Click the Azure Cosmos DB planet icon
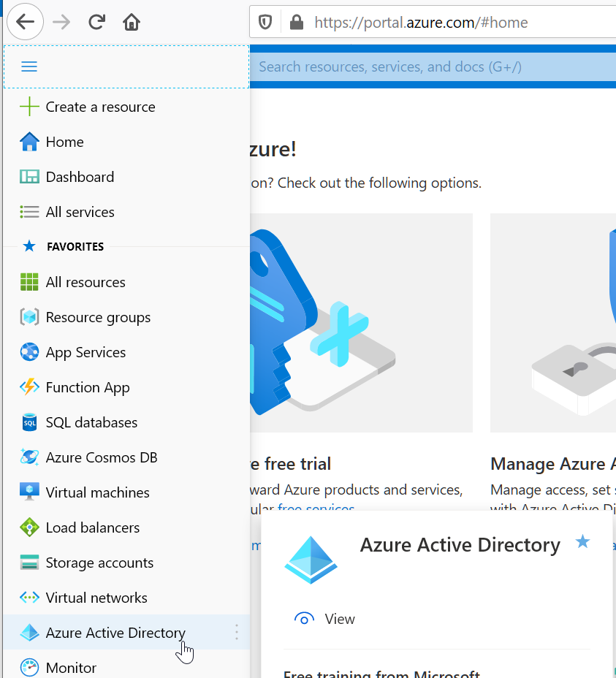Viewport: 616px width, 678px height. coord(29,457)
